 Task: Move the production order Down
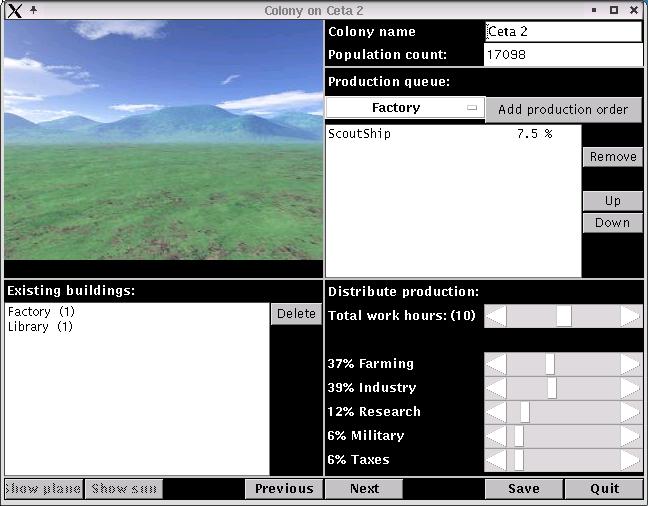click(x=612, y=223)
